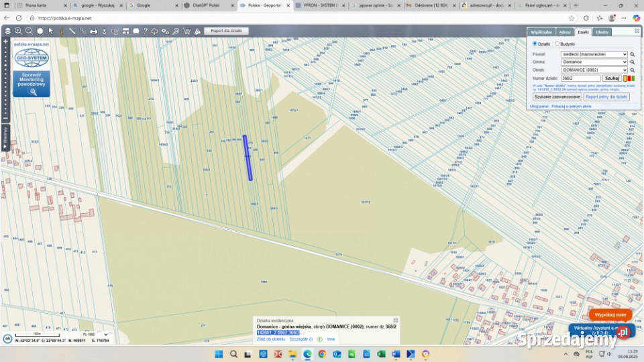Viewport: 644px width, 362px height.
Task: Open the Windows Start button
Action: (x=218, y=354)
